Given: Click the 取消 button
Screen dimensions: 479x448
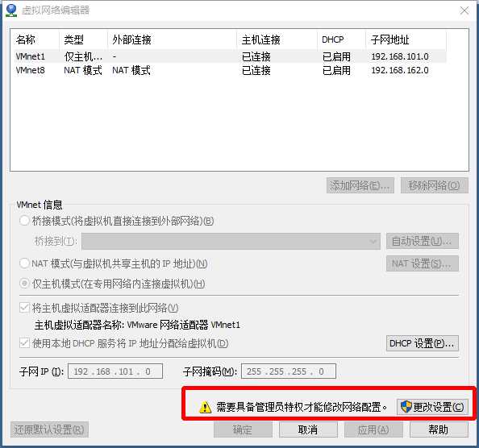Looking at the screenshot, I should pyautogui.click(x=308, y=429).
